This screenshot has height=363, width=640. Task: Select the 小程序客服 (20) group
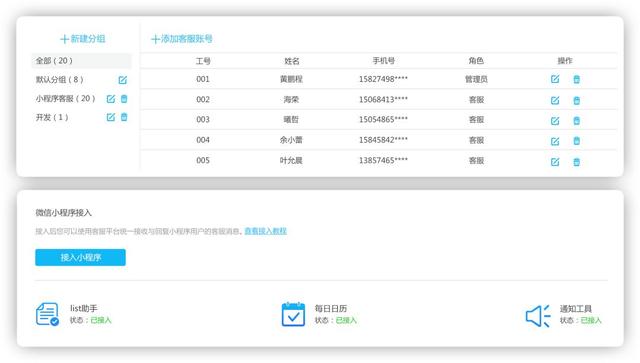tap(65, 98)
